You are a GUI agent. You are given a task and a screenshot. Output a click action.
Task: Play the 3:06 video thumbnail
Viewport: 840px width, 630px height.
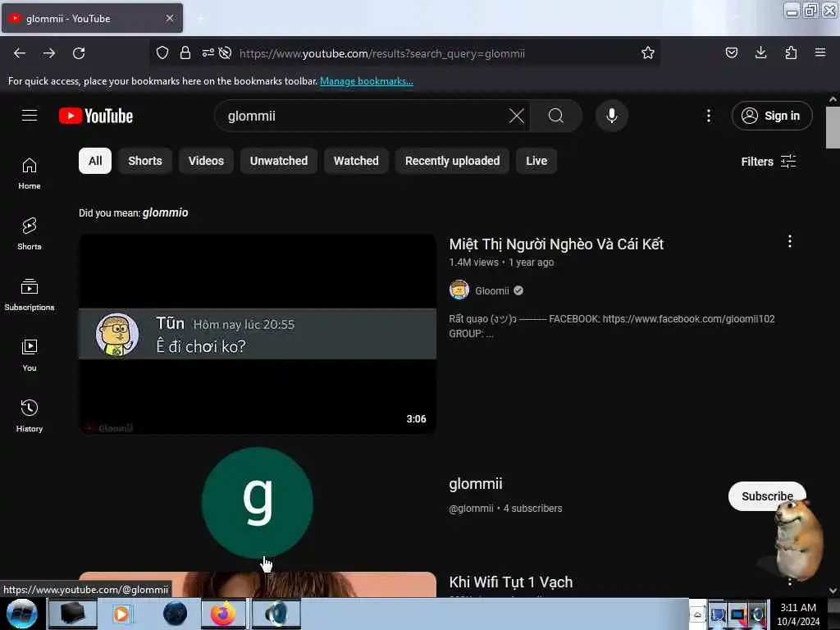(258, 334)
